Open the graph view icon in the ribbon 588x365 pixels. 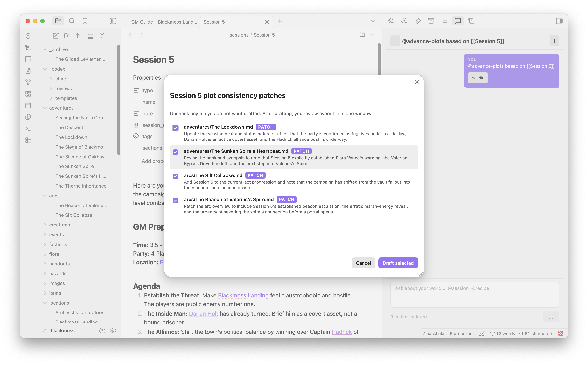[28, 82]
